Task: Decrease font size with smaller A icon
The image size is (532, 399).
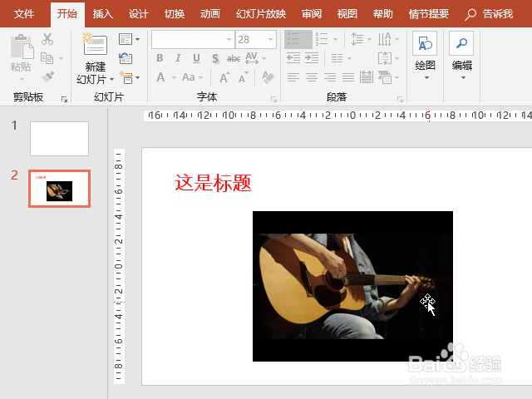Action: click(x=244, y=77)
